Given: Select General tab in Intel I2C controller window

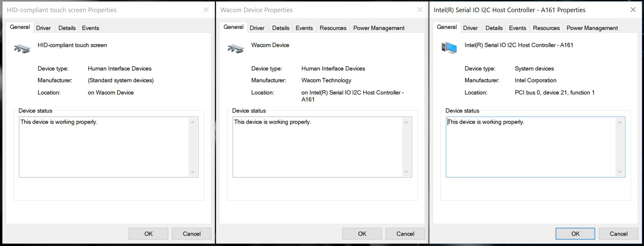Looking at the screenshot, I should coord(447,27).
